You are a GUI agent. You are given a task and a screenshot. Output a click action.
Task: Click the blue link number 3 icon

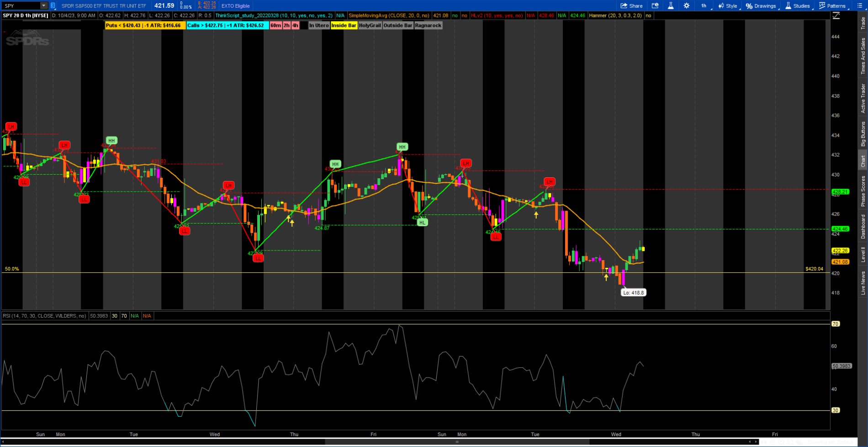pos(53,6)
